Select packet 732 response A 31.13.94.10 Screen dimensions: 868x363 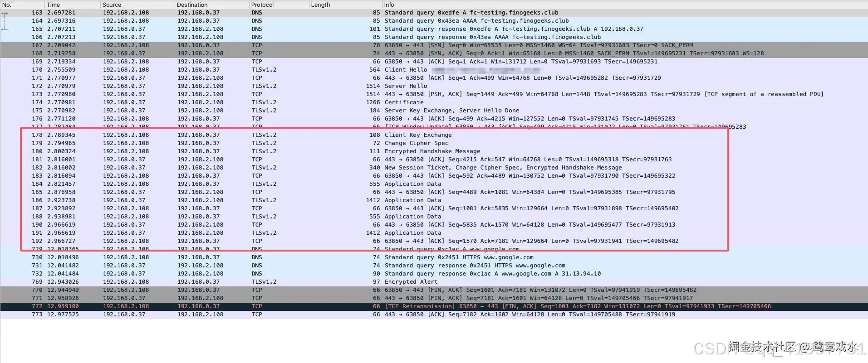coord(434,274)
